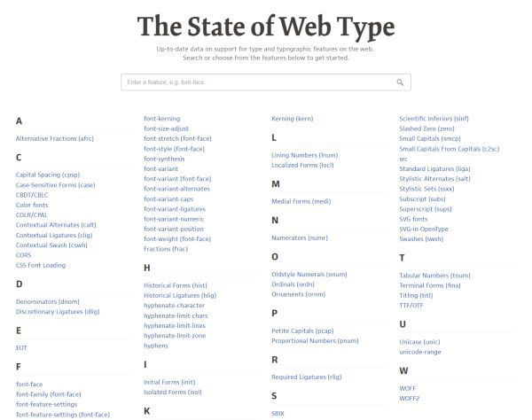The image size is (532, 420).
Task: Open the CSS Font Loading page
Action: (41, 265)
